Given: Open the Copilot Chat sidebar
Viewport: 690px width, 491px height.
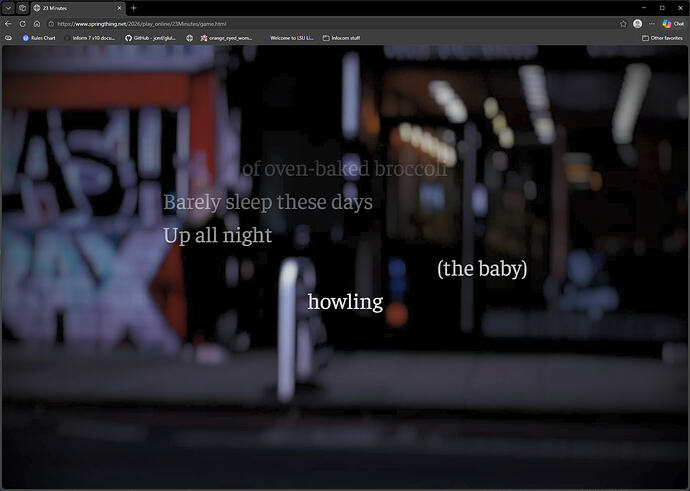Looking at the screenshot, I should pyautogui.click(x=672, y=23).
